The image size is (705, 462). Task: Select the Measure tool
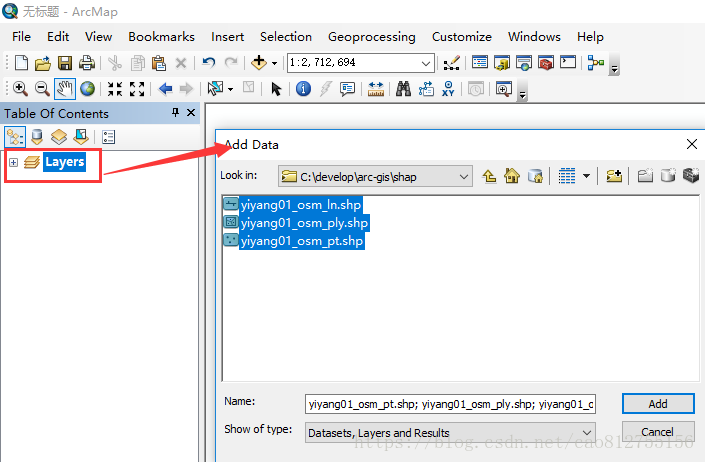point(375,89)
